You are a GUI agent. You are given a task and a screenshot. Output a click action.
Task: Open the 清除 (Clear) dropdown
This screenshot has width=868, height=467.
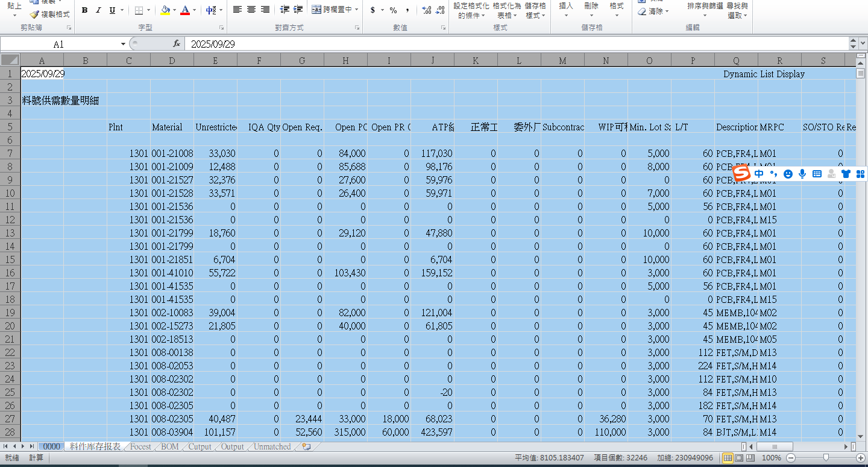click(653, 11)
